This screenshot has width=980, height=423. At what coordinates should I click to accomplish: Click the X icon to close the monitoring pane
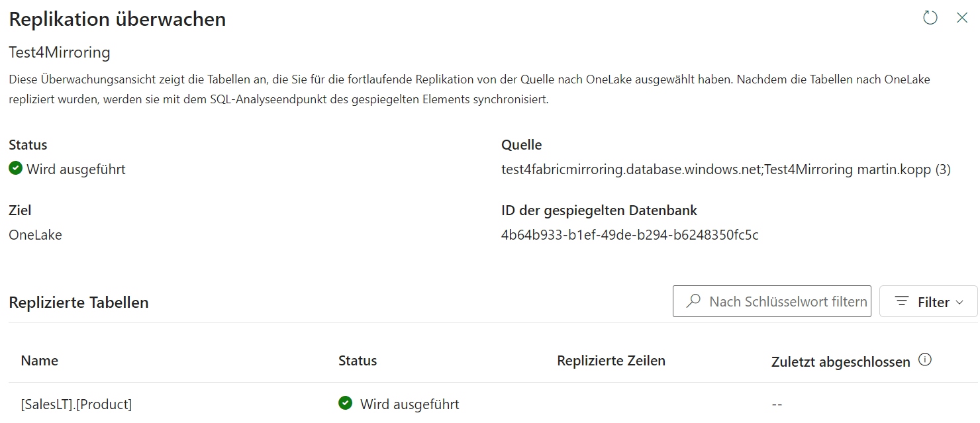pyautogui.click(x=962, y=18)
